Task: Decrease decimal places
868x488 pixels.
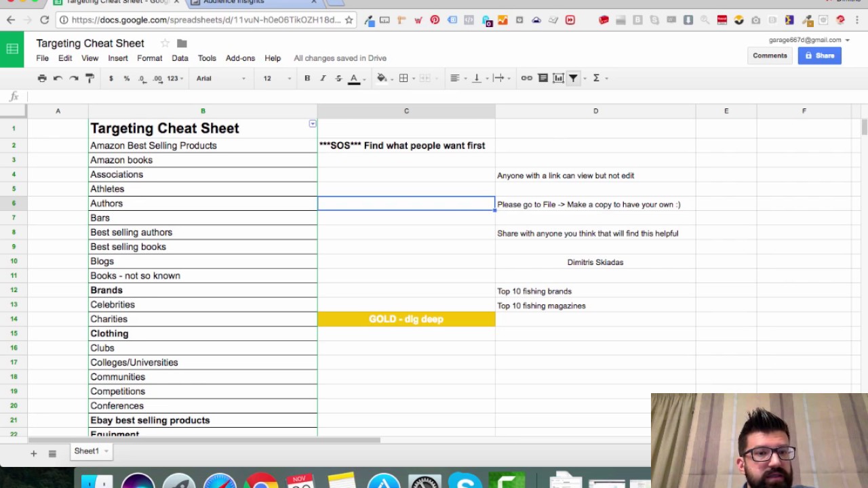Action: tap(142, 79)
